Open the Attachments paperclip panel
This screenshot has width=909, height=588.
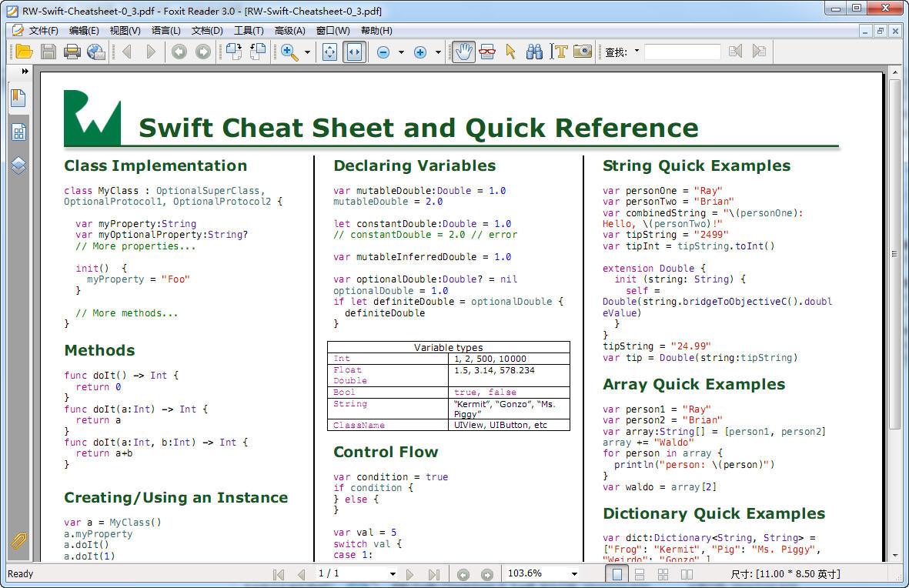pos(18,540)
